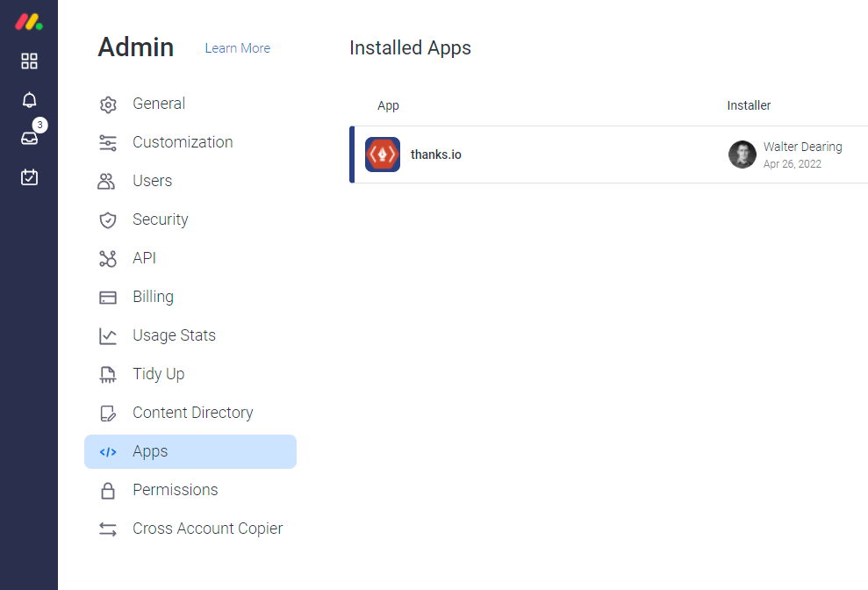Click the Apps code-brackets icon

108,452
